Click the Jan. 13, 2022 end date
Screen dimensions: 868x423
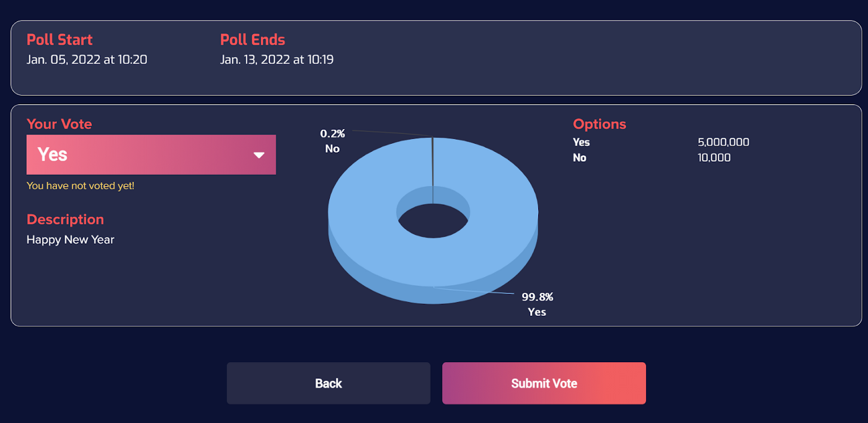pyautogui.click(x=277, y=60)
